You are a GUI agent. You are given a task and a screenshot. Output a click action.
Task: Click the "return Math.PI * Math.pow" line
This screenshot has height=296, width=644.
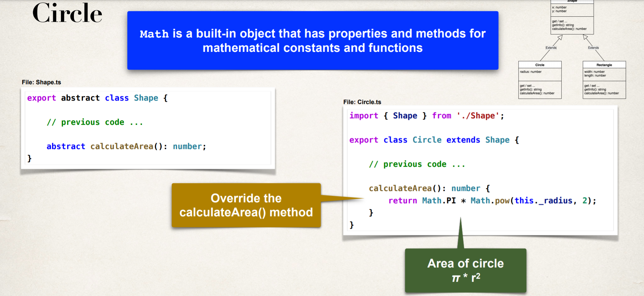tap(492, 201)
